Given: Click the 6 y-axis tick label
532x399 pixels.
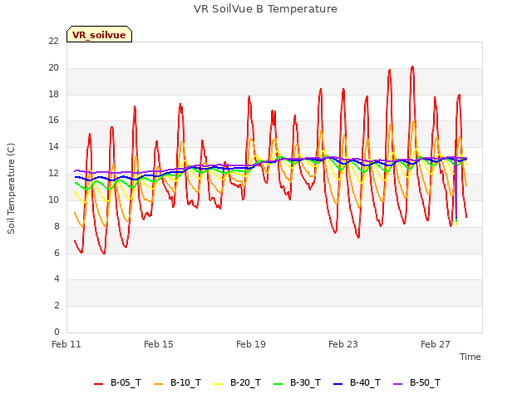Looking at the screenshot, I should 57,253.
